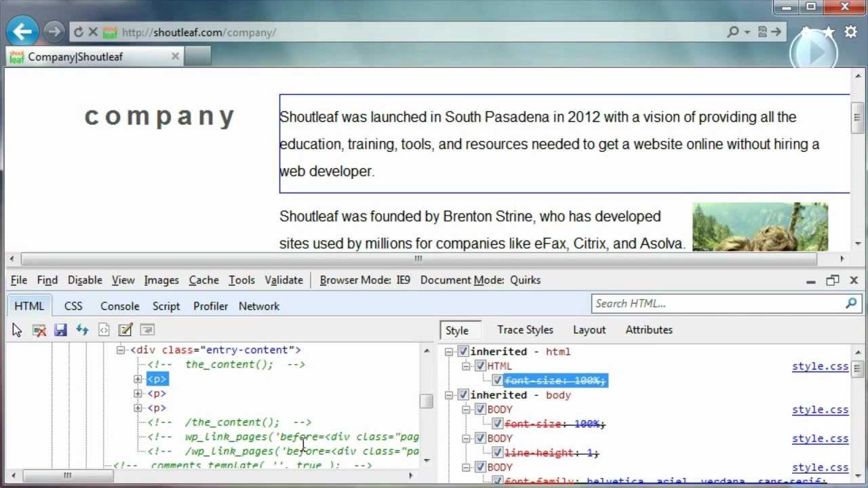The height and width of the screenshot is (488, 868).
Task: Uncheck the highlighted font-size 100% under HTML
Action: coord(498,380)
